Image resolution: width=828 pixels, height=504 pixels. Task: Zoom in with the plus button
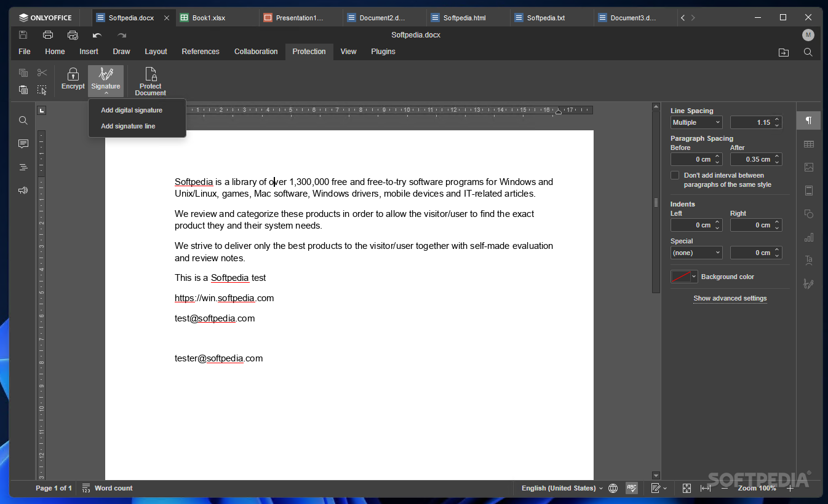click(x=790, y=488)
